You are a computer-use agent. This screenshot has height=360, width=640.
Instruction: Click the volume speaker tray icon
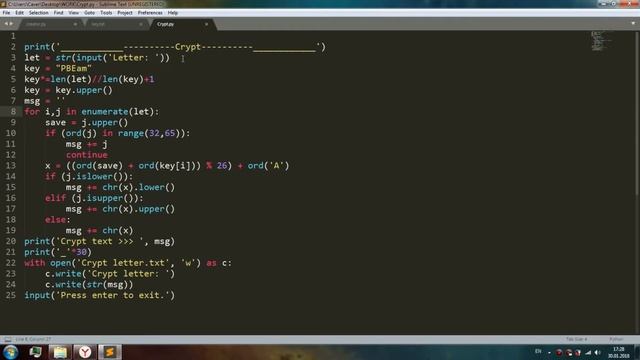click(598, 352)
